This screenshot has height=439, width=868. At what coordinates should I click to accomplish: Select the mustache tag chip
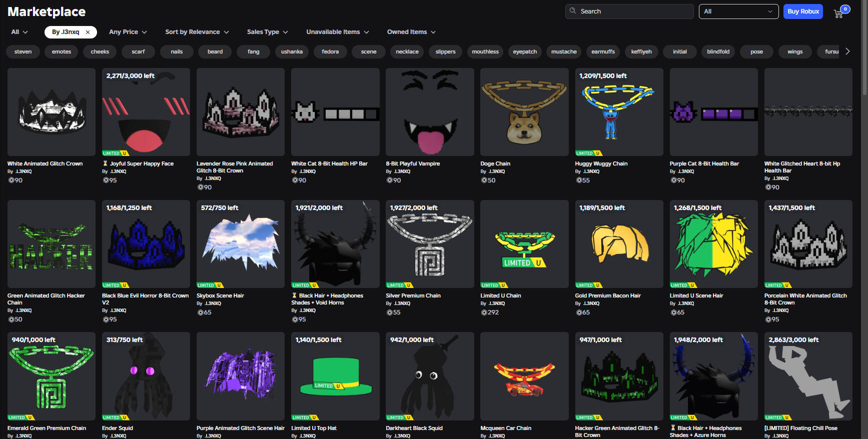click(564, 51)
